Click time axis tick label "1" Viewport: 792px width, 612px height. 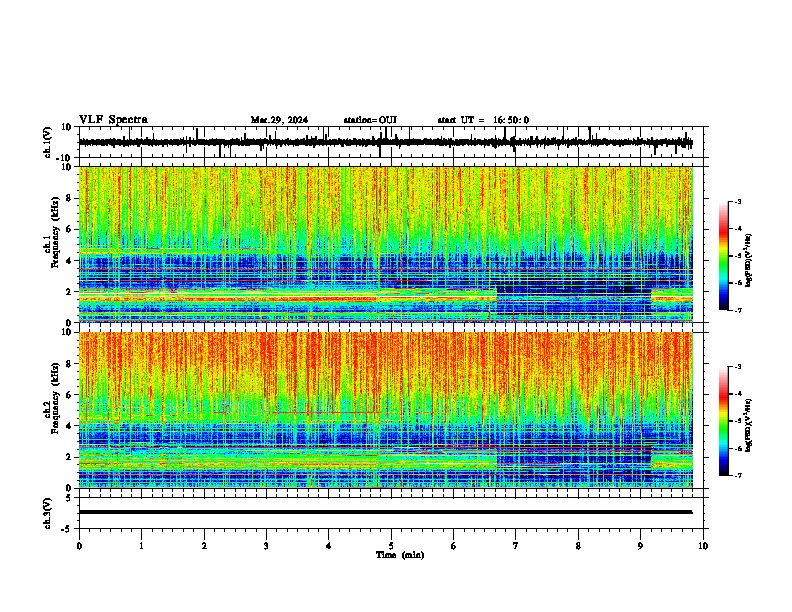pos(141,546)
